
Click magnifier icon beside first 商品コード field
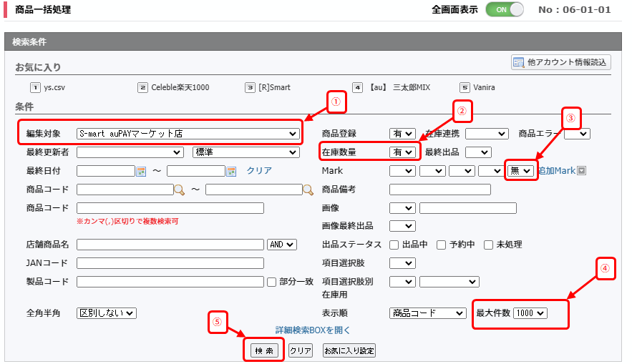click(x=179, y=190)
